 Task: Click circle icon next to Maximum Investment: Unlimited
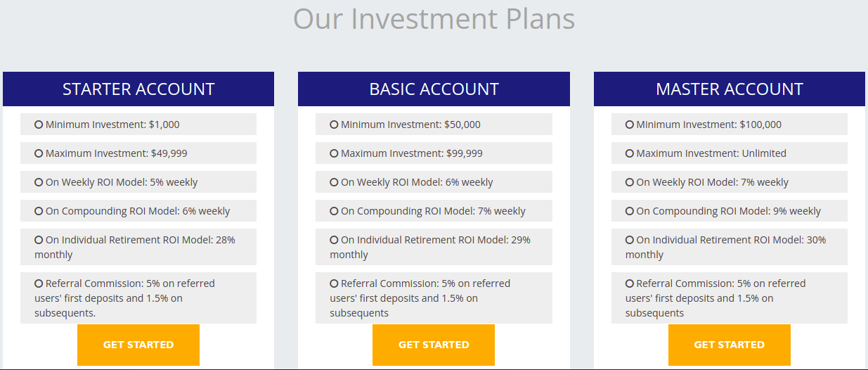click(x=630, y=153)
